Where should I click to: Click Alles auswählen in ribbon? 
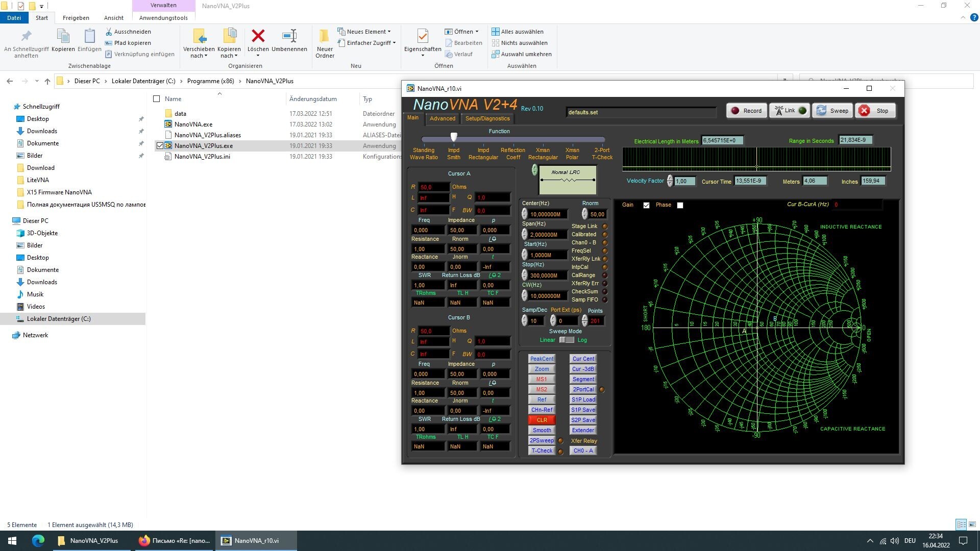tap(517, 32)
